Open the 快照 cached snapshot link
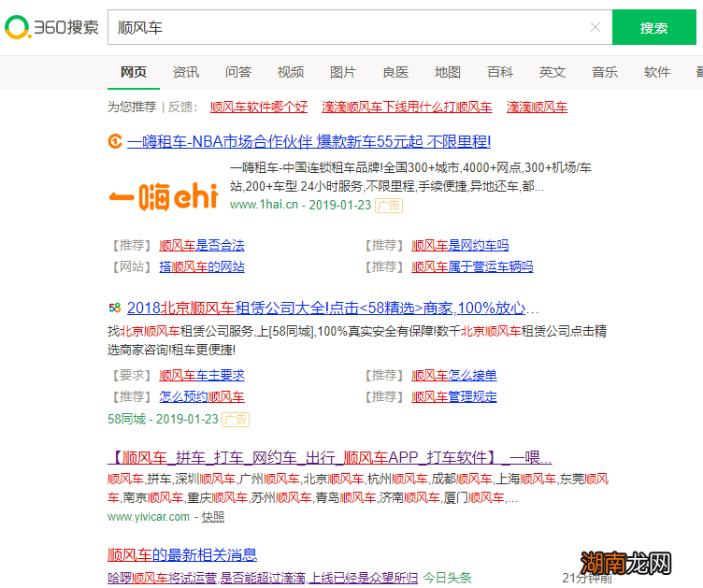The height and width of the screenshot is (588, 703). pyautogui.click(x=213, y=517)
